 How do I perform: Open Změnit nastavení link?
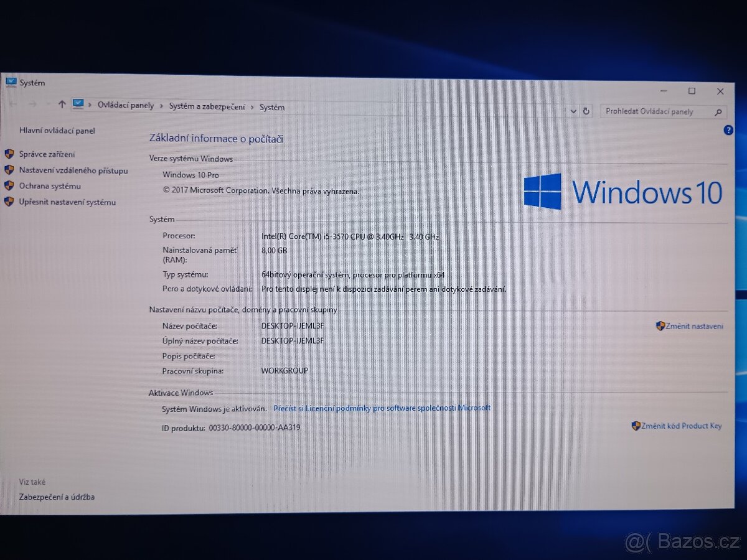(695, 325)
